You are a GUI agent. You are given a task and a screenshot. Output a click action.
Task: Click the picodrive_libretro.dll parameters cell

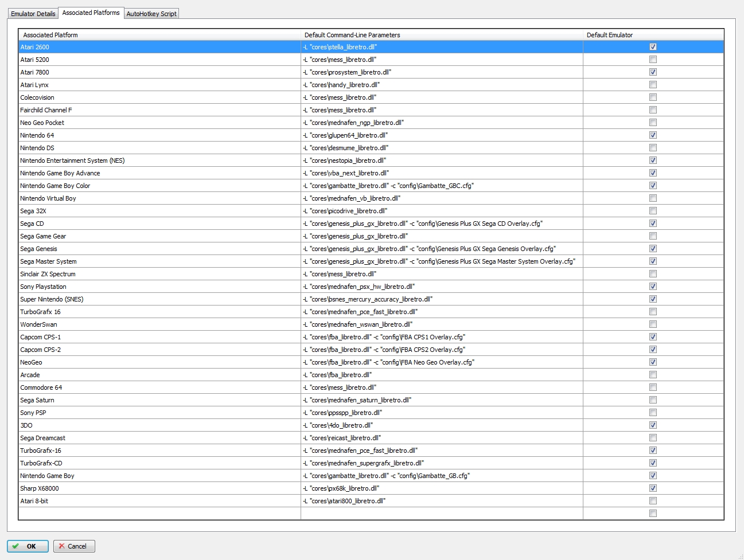tap(442, 211)
